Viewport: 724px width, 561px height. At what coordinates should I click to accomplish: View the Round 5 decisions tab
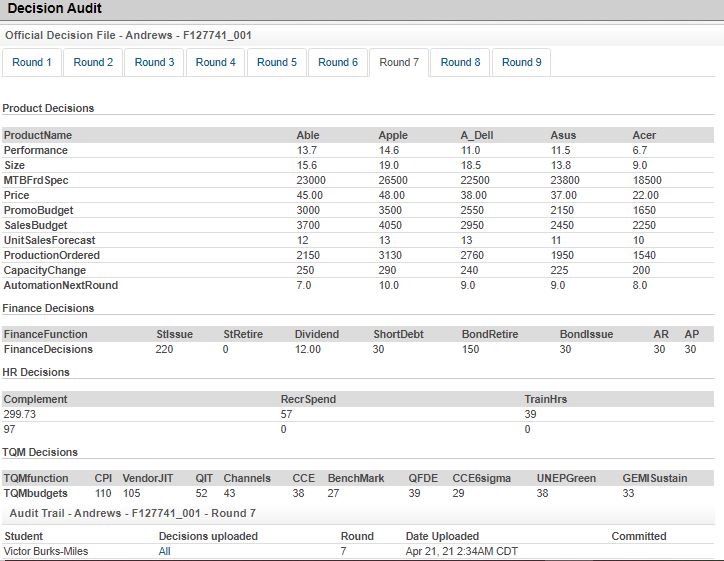coord(277,62)
